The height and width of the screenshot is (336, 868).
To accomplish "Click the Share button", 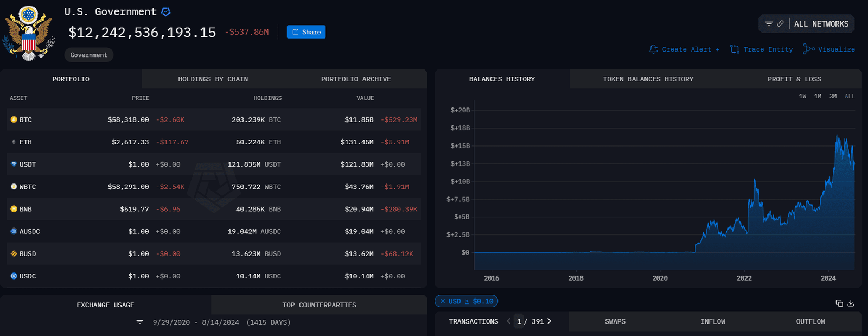I will (x=307, y=32).
